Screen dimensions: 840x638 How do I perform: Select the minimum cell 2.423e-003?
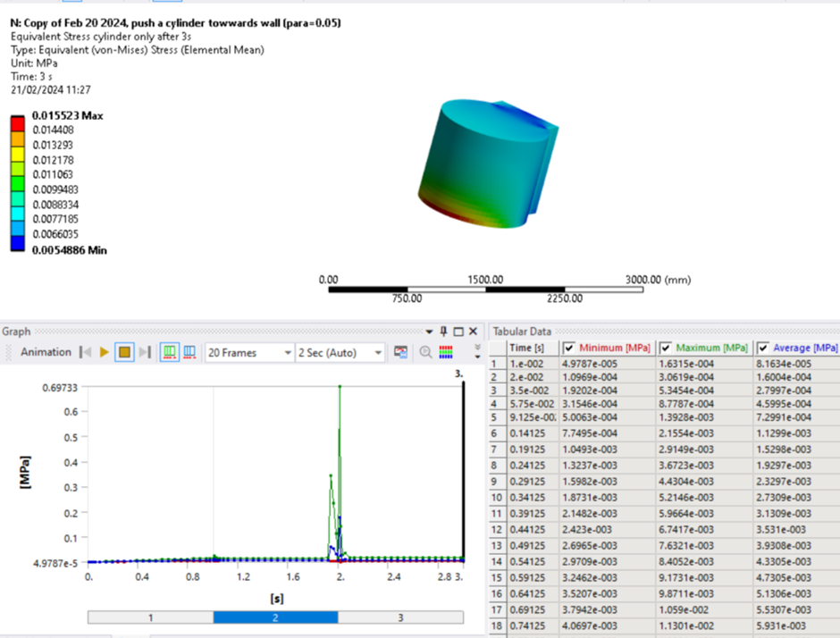pyautogui.click(x=608, y=530)
